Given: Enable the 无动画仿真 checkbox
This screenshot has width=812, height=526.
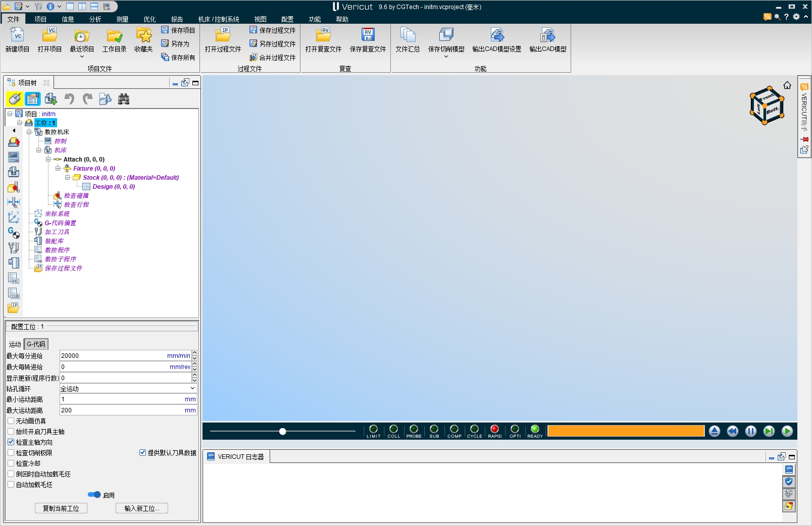Looking at the screenshot, I should coord(11,420).
